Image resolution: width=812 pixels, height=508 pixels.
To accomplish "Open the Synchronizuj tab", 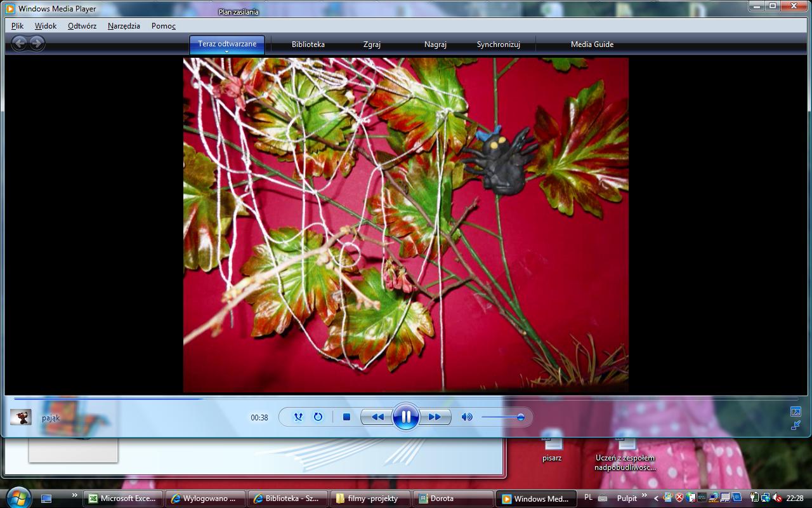I will 499,44.
